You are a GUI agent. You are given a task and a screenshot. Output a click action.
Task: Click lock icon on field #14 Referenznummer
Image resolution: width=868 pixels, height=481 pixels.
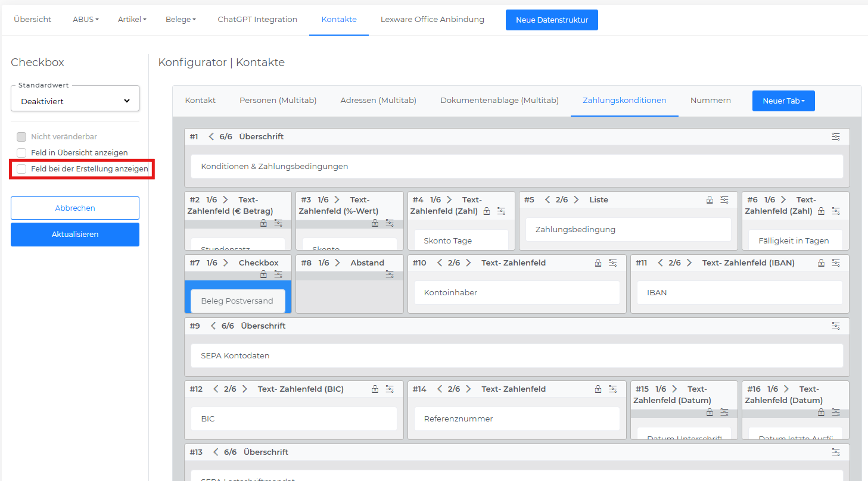point(598,389)
